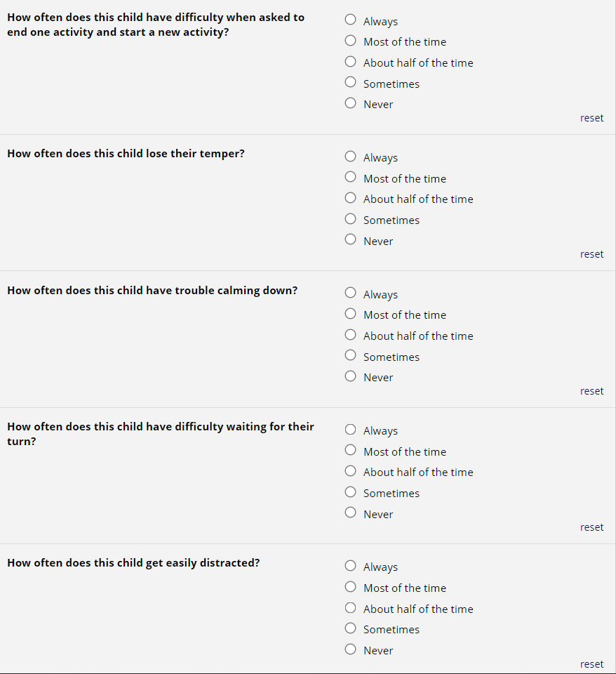The image size is (616, 674).
Task: Pick 'Always' for difficulty waiting for turn
Action: (351, 430)
